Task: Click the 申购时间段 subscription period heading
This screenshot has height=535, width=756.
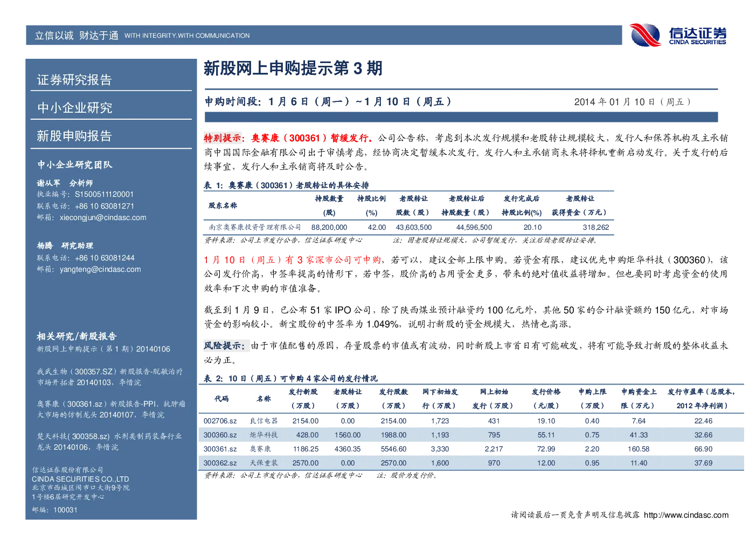Action: [x=328, y=102]
